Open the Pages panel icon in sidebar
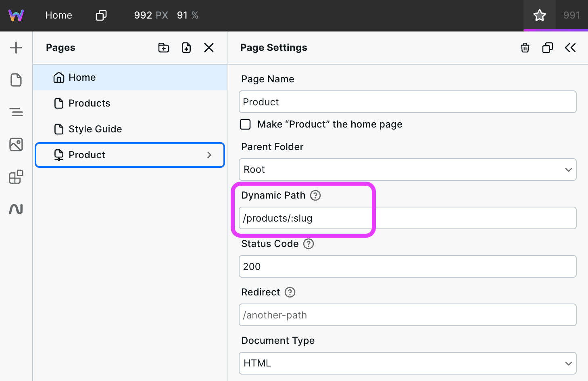This screenshot has width=588, height=381. (x=16, y=80)
